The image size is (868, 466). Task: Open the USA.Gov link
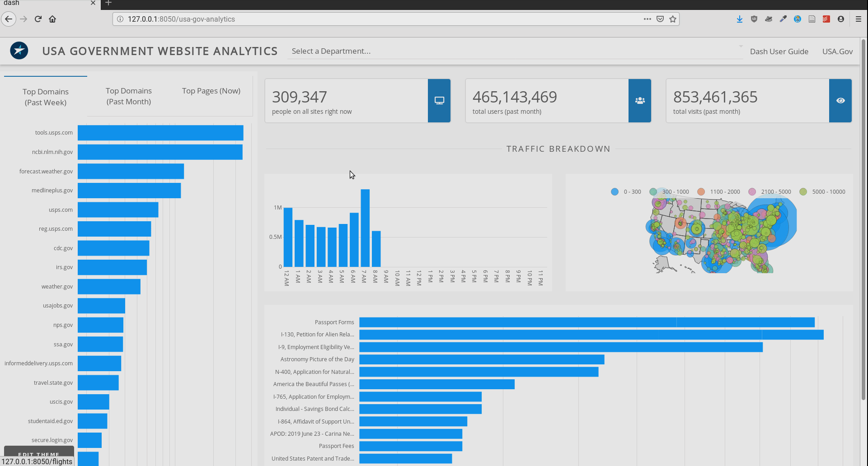tap(837, 51)
